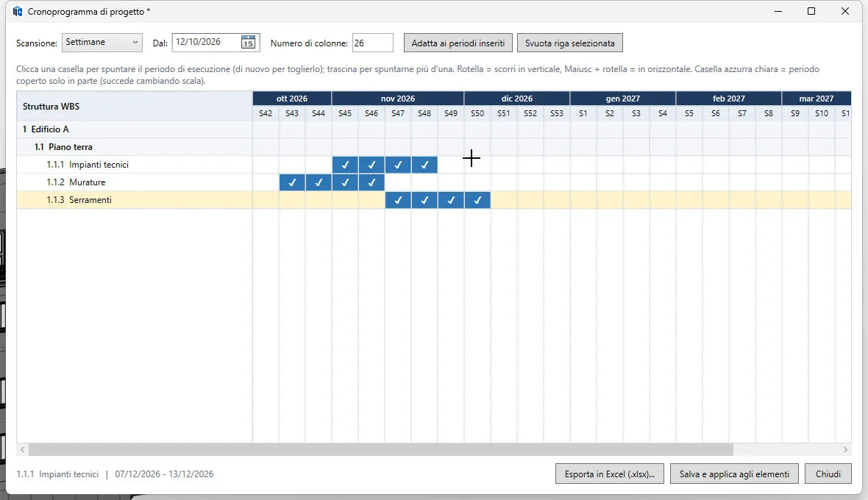Click horizontal scrollbar left arrow
The width and height of the screenshot is (868, 500).
point(22,450)
